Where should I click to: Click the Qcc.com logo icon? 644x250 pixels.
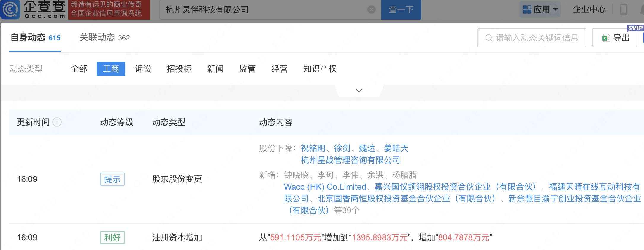click(10, 9)
